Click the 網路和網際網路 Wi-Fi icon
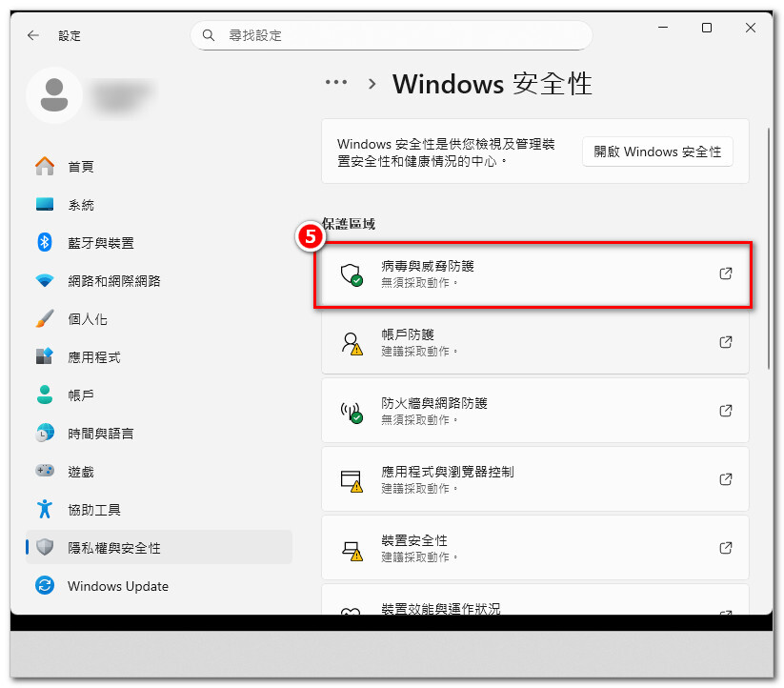This screenshot has height=688, width=784. [45, 281]
